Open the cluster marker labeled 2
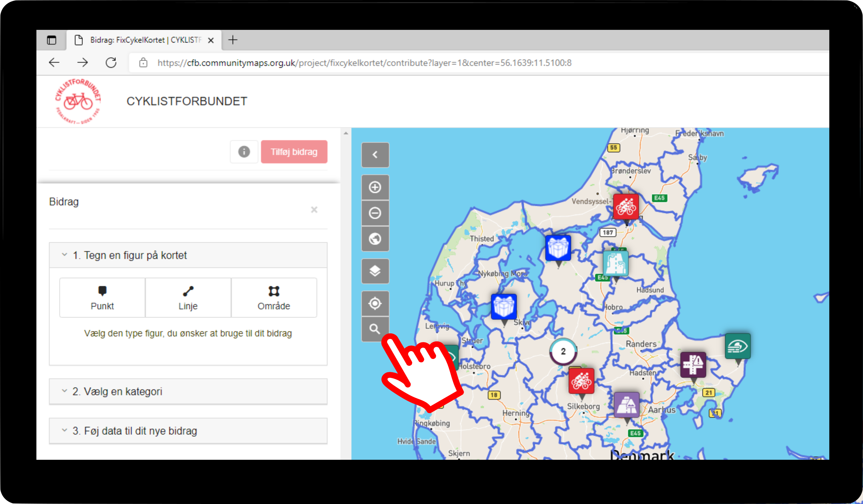Viewport: 863px width, 504px height. [x=563, y=351]
